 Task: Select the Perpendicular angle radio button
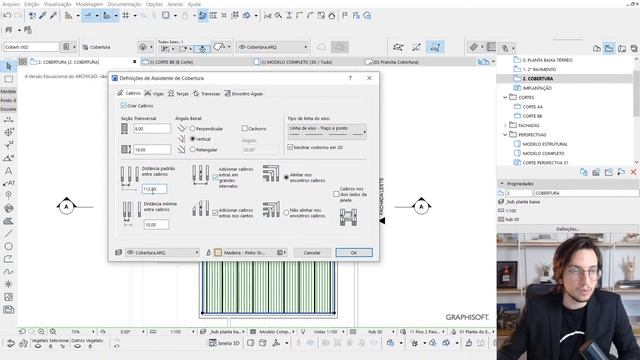tap(193, 129)
